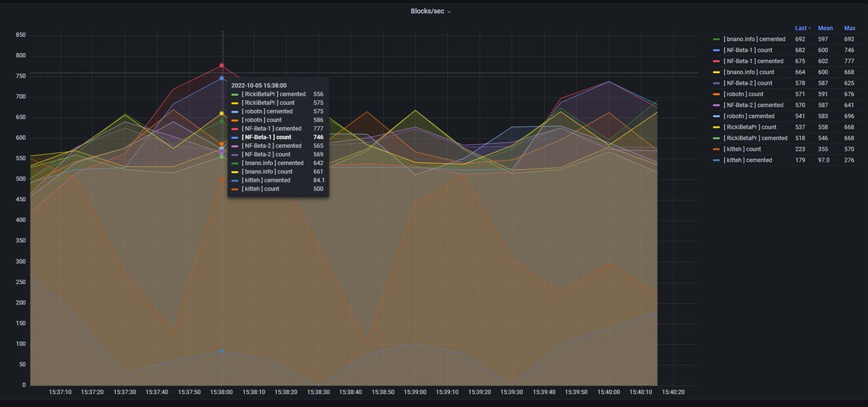This screenshot has width=868, height=407.
Task: Sort legend by Last column
Action: [x=802, y=28]
